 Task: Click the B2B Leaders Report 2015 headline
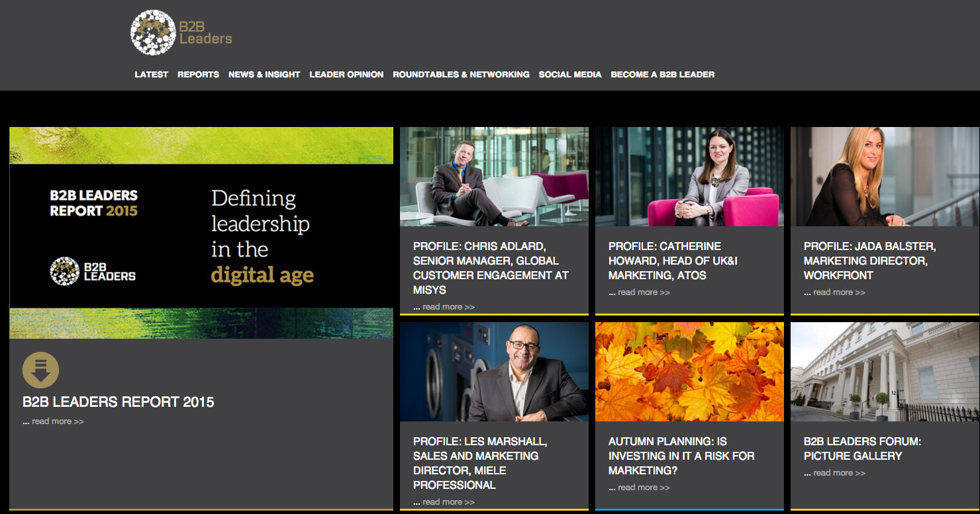119,402
